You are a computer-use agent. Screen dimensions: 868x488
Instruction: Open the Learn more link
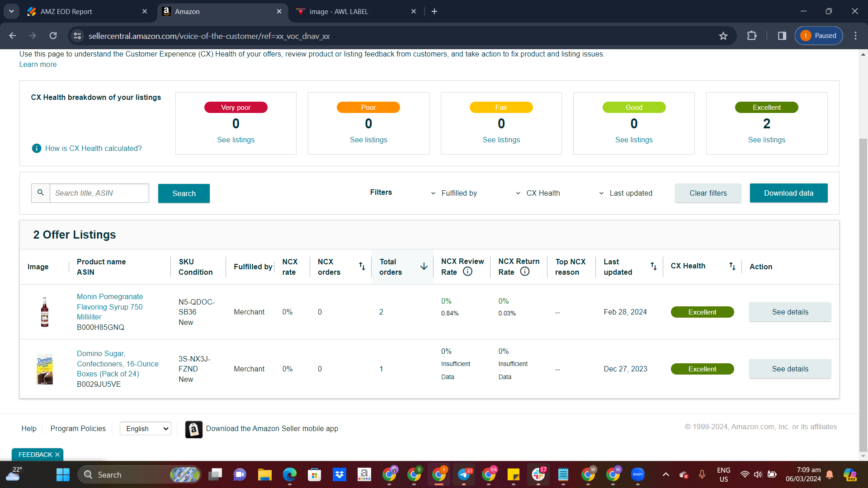pos(38,64)
